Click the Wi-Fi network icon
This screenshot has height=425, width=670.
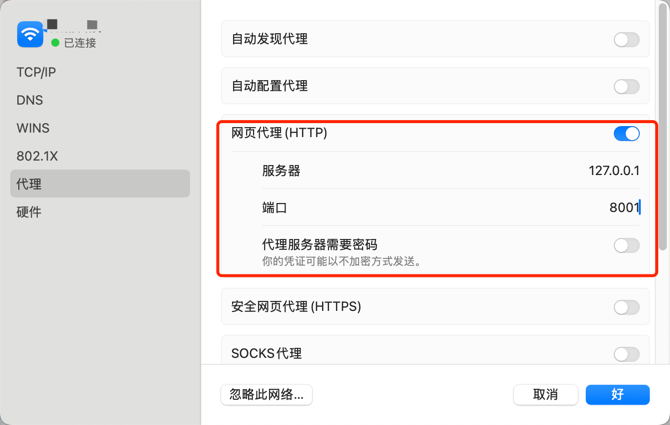point(30,35)
